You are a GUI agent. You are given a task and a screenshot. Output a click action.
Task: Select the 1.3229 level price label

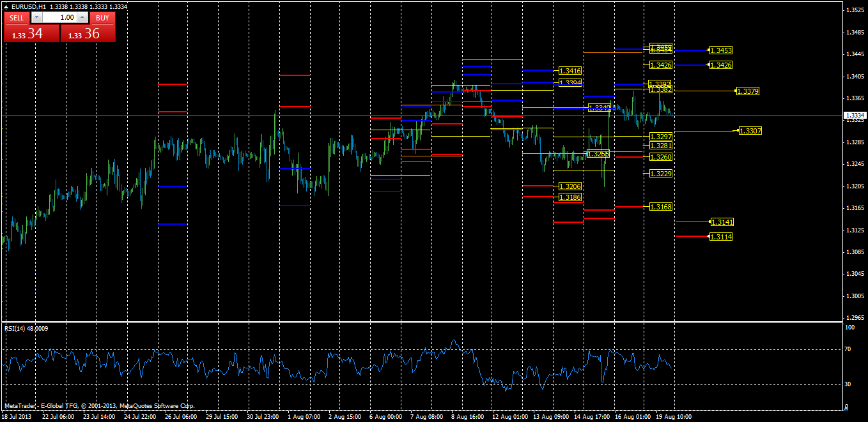[660, 174]
